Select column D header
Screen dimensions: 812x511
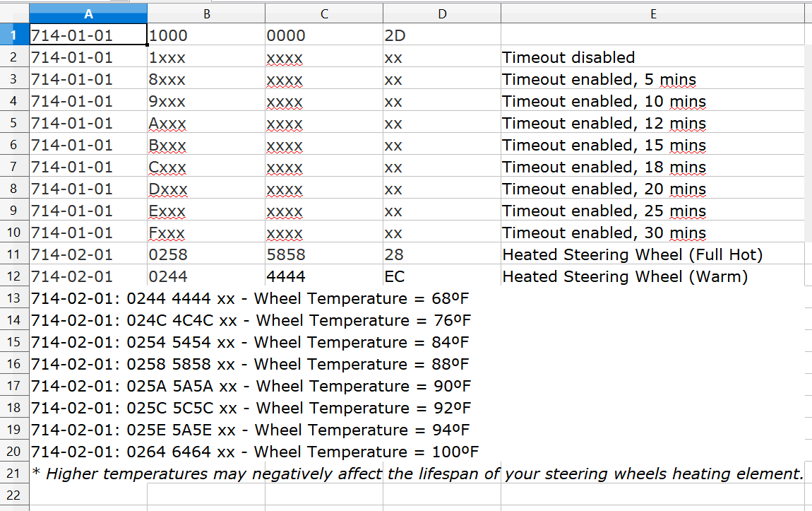pos(442,14)
